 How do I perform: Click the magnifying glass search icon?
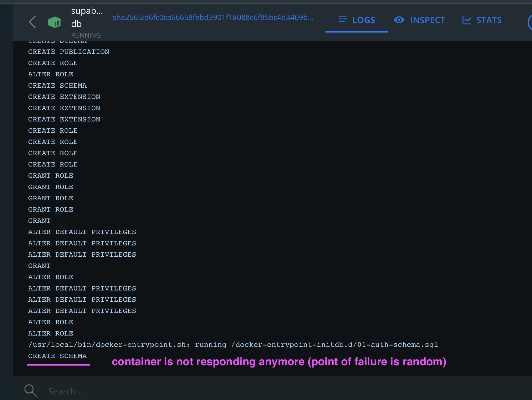31,391
